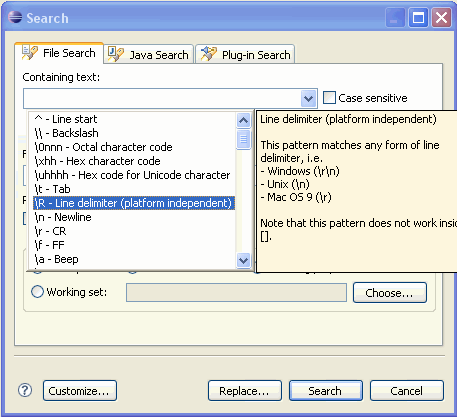The width and height of the screenshot is (457, 417).
Task: Maximize the Search dialog window
Action: click(418, 18)
